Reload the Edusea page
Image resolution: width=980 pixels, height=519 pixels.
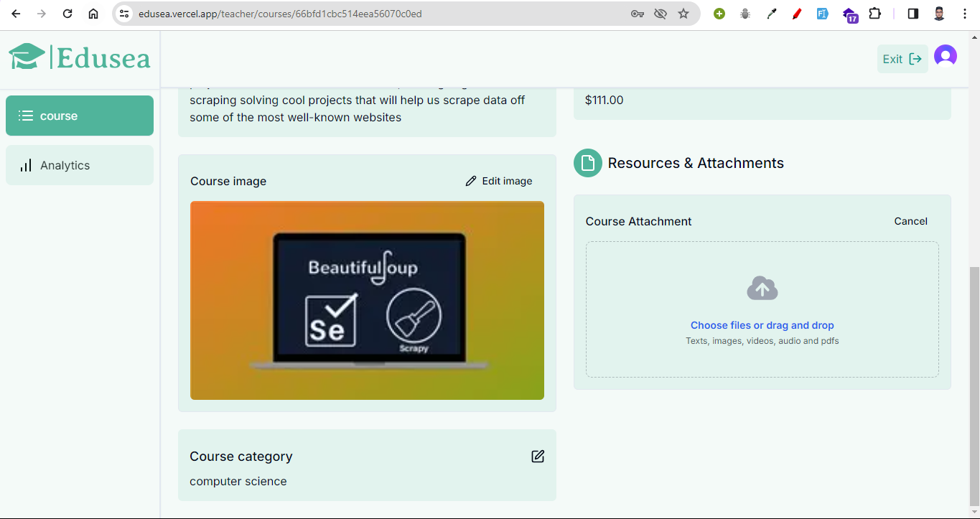point(67,14)
